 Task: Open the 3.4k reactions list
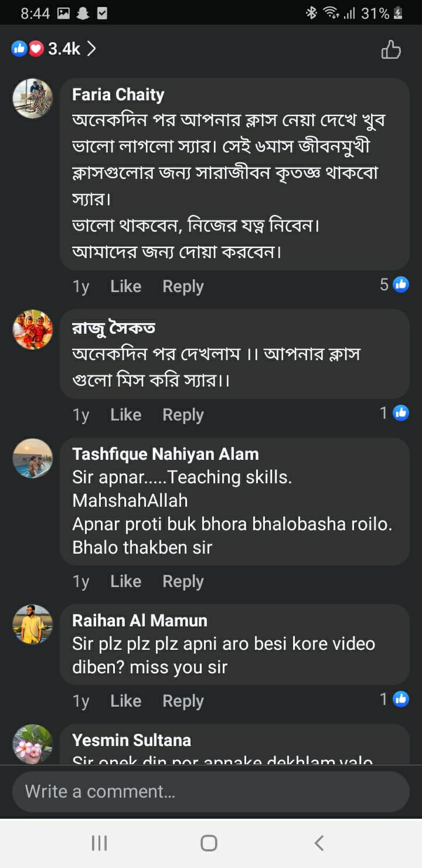54,49
